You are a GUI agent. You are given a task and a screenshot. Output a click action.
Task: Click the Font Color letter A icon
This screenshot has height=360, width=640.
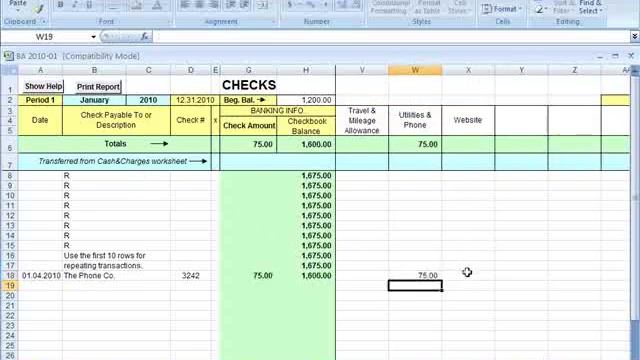click(157, 5)
